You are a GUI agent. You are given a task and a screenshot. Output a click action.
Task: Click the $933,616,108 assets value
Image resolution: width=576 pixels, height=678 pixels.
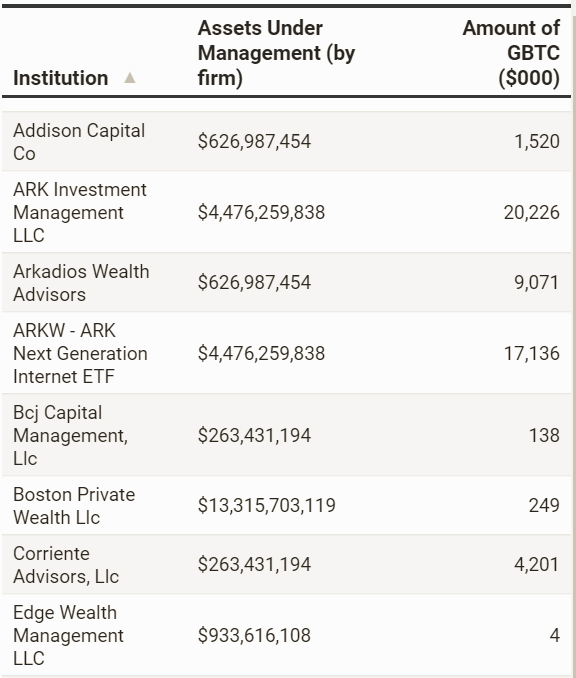click(254, 635)
